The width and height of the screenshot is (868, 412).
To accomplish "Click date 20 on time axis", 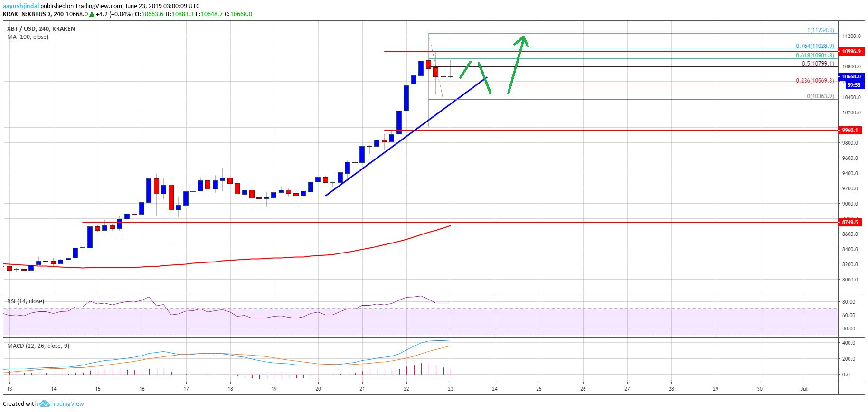I will click(318, 389).
